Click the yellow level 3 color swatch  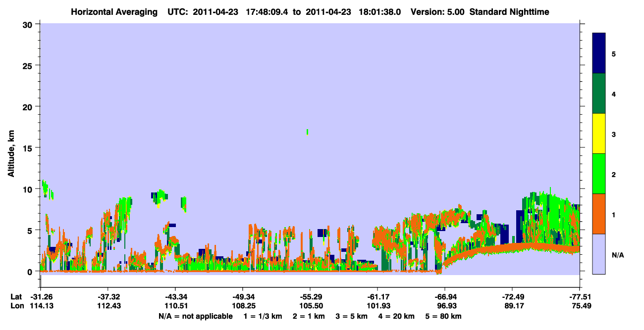(599, 134)
